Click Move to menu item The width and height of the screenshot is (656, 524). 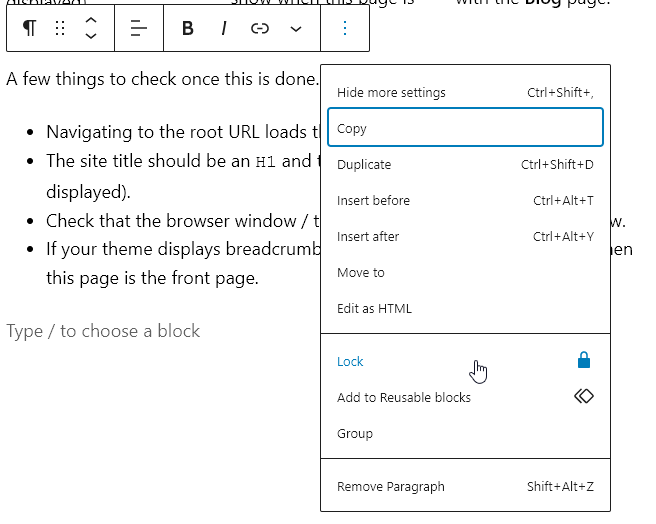click(361, 273)
